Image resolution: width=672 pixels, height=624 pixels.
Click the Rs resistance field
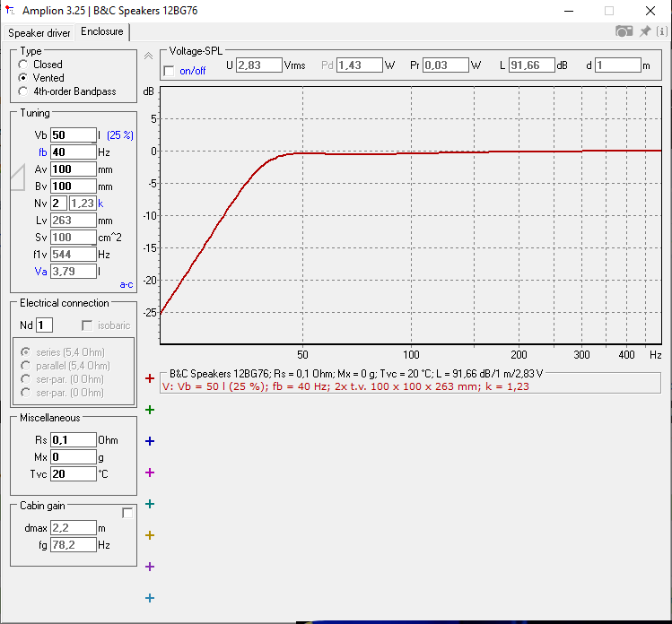[74, 440]
